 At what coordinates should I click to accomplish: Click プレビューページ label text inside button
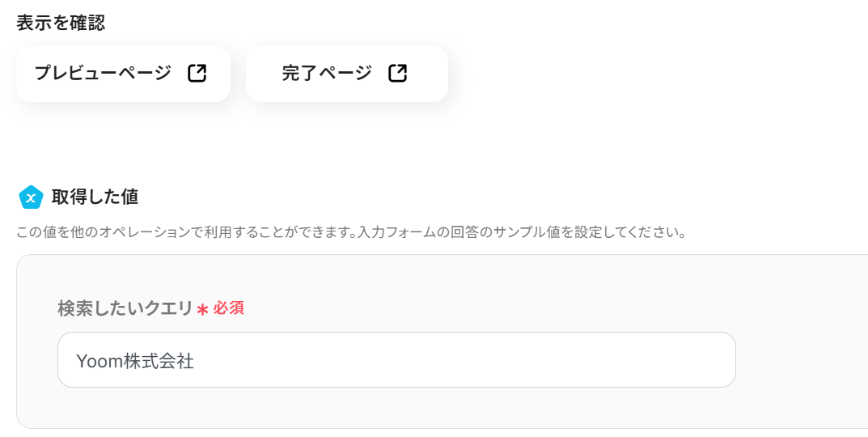point(103,74)
